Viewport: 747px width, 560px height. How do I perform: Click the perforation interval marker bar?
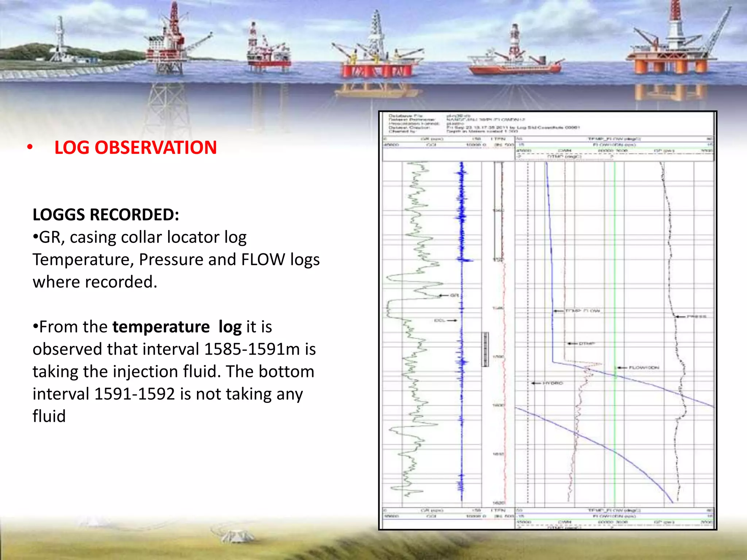pyautogui.click(x=485, y=349)
